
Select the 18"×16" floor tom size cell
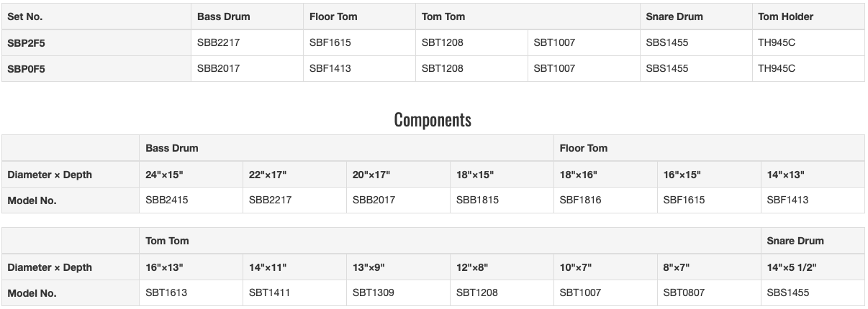tap(605, 175)
